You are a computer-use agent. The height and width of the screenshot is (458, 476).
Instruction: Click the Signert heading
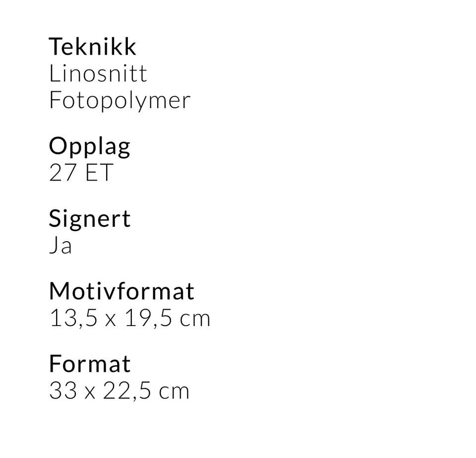tap(90, 220)
